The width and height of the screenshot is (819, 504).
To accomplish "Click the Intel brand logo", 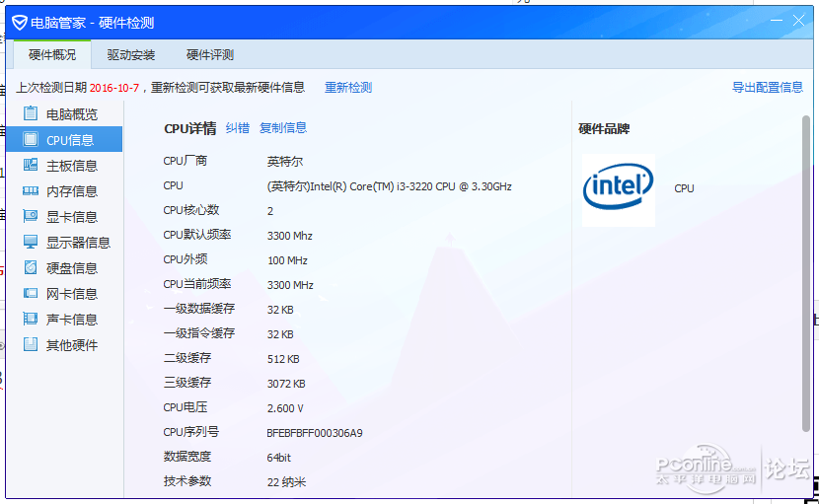I will [x=619, y=190].
